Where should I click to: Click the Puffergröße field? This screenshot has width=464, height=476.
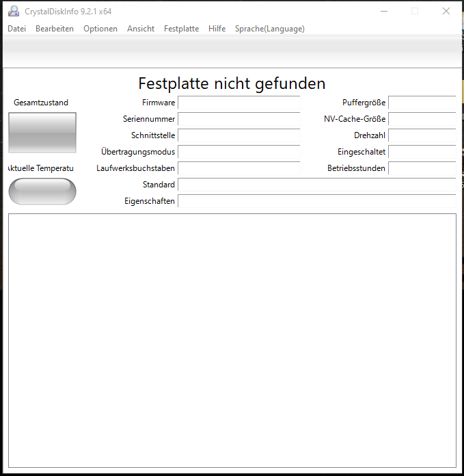(422, 103)
